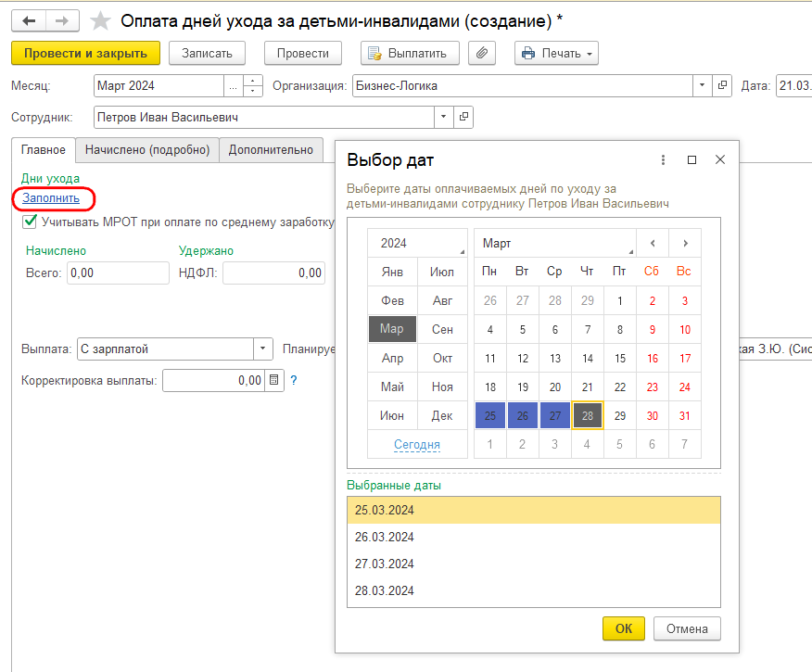Expand the Выплата dropdown
The height and width of the screenshot is (672, 812).
[x=262, y=349]
